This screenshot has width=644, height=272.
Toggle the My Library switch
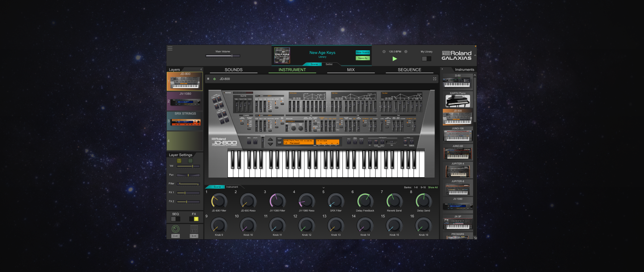426,59
